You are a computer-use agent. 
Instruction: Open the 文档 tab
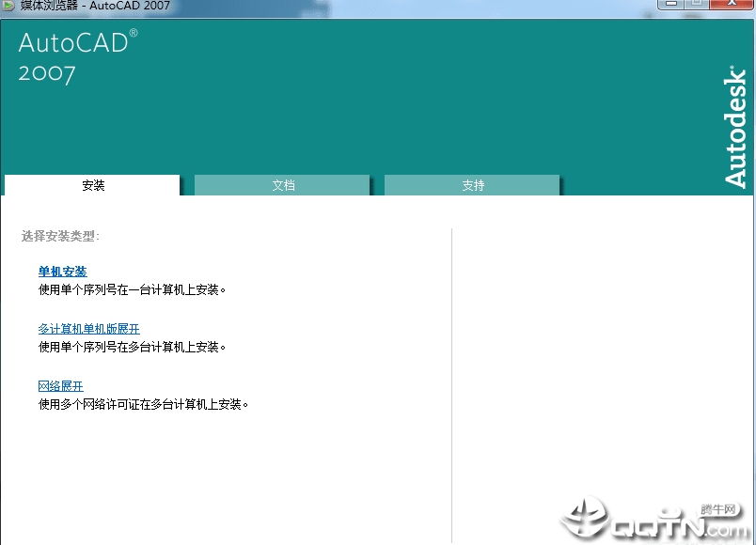(x=282, y=185)
